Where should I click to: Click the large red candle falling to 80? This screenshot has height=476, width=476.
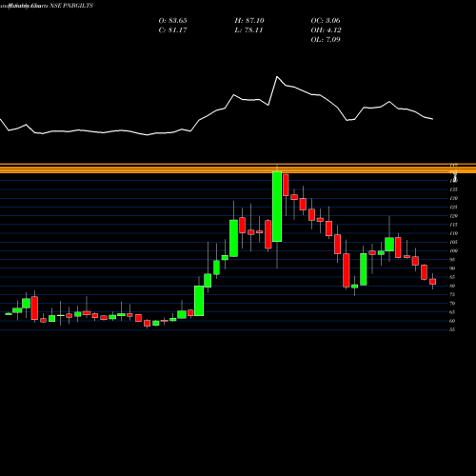[347, 270]
